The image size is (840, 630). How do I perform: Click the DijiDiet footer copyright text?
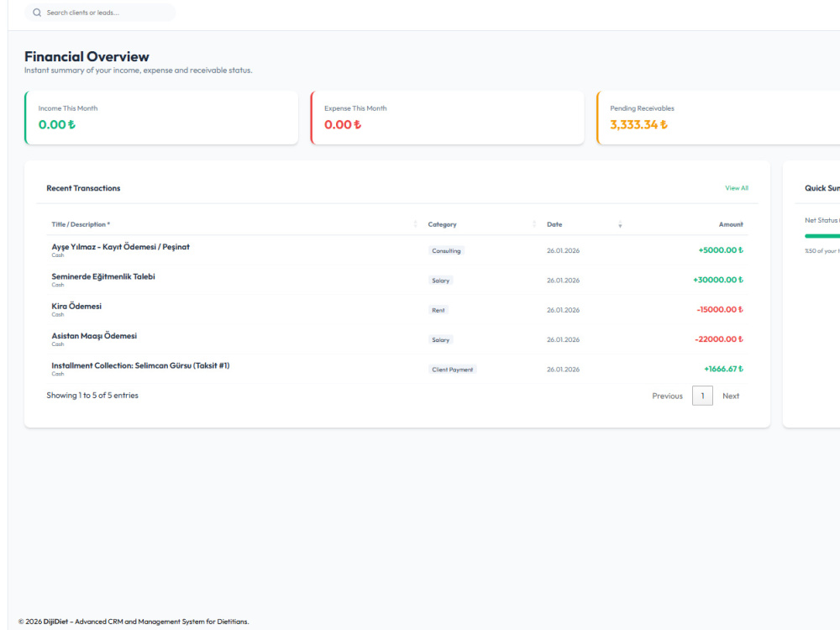point(134,622)
